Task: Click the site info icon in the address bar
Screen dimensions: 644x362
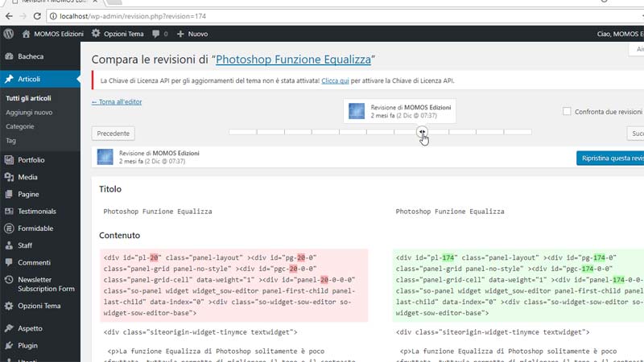Action: click(x=53, y=16)
